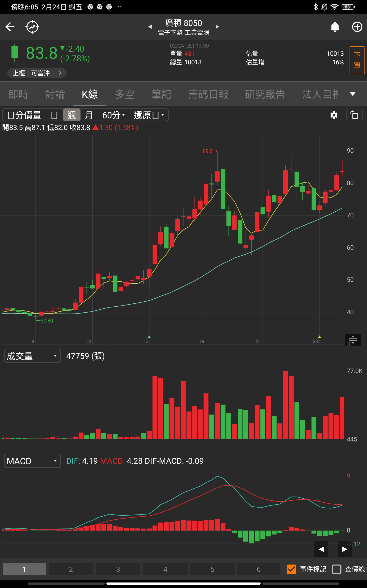Open price alert bell icon
The height and width of the screenshot is (588, 367).
tap(335, 27)
